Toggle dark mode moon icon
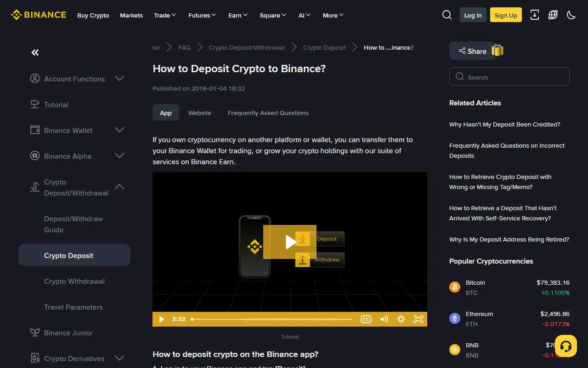The width and height of the screenshot is (588, 368). pos(571,15)
